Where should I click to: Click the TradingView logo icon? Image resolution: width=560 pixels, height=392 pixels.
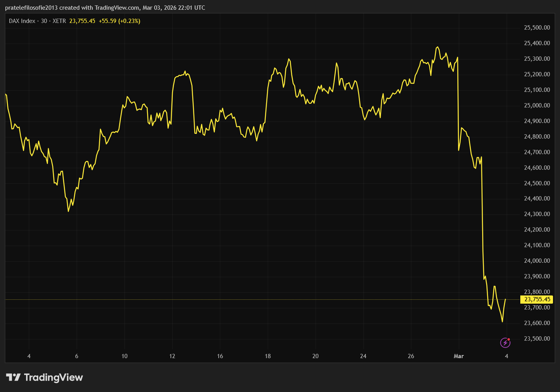click(13, 377)
